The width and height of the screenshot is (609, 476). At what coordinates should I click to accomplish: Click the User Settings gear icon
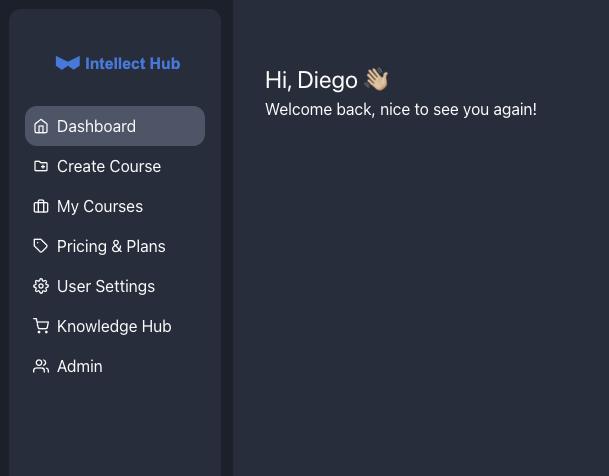pyautogui.click(x=41, y=286)
